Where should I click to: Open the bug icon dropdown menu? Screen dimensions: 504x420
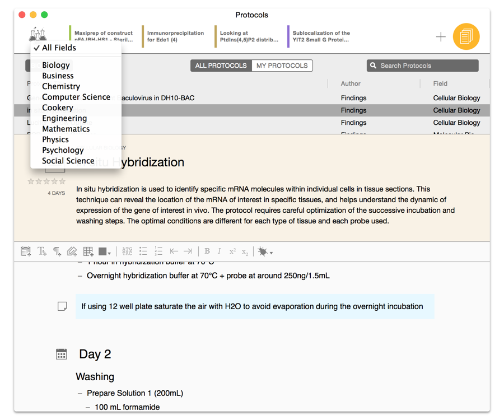pyautogui.click(x=265, y=252)
